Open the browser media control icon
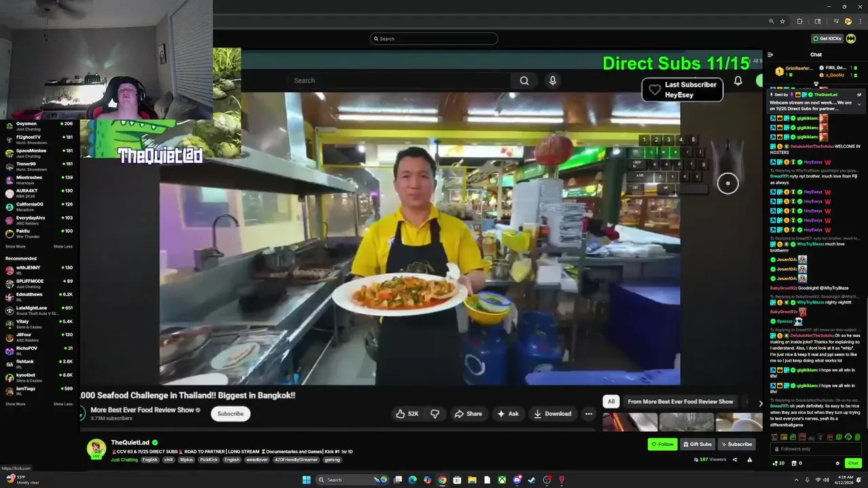 [x=835, y=21]
